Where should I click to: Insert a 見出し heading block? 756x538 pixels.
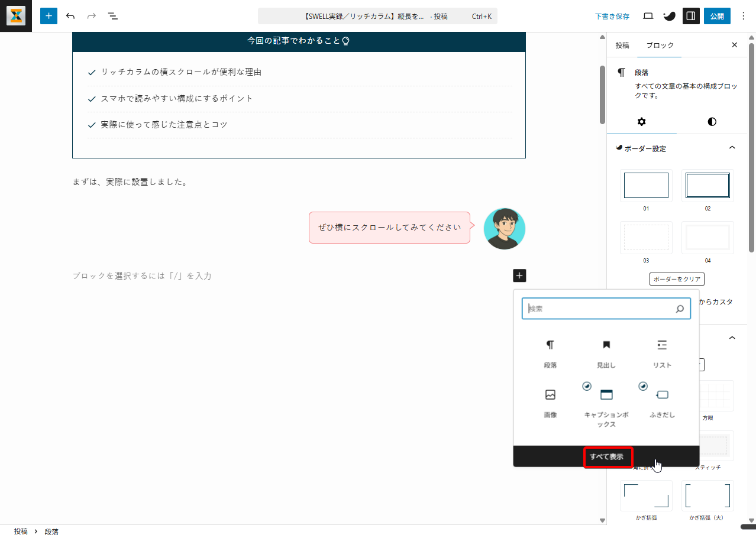pos(606,354)
